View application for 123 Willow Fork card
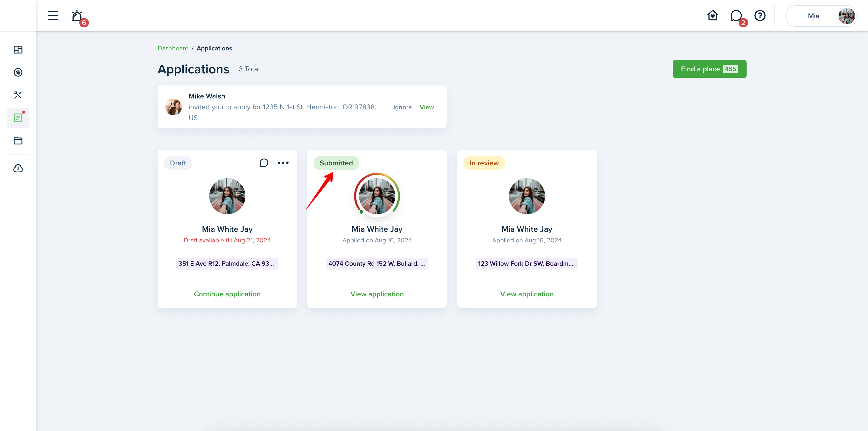The height and width of the screenshot is (431, 868). (x=526, y=294)
